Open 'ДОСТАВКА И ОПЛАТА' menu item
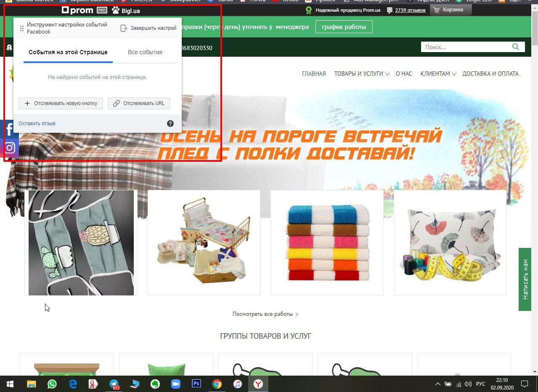This screenshot has height=392, width=538. pyautogui.click(x=490, y=74)
